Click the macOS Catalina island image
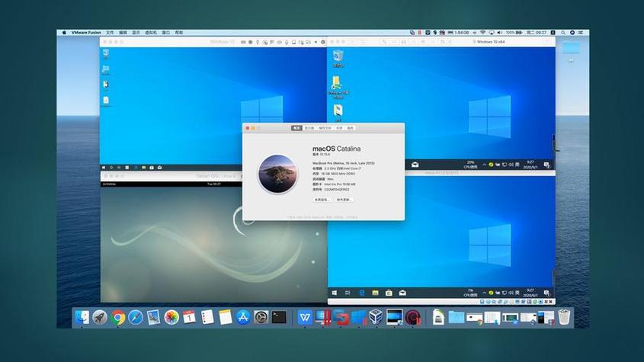The width and height of the screenshot is (644, 362). pyautogui.click(x=277, y=174)
